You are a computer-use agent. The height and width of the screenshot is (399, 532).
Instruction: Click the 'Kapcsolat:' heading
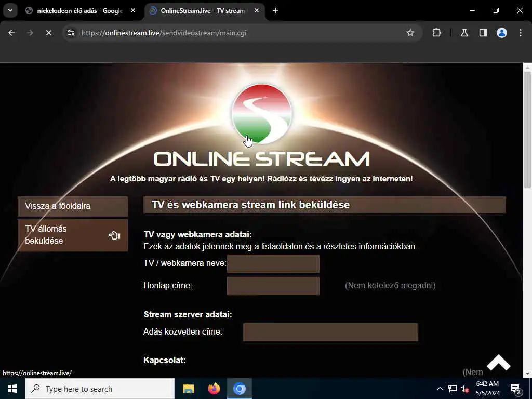tap(165, 361)
